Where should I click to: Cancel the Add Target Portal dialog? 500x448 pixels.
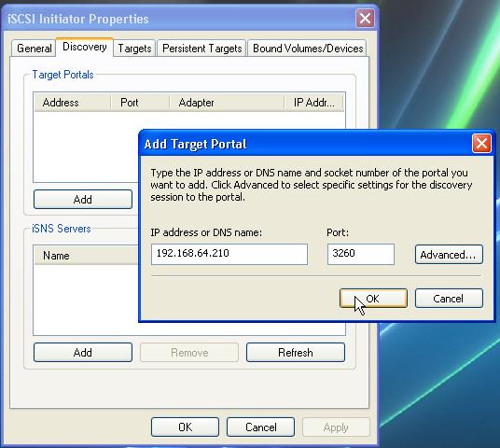pos(449,299)
